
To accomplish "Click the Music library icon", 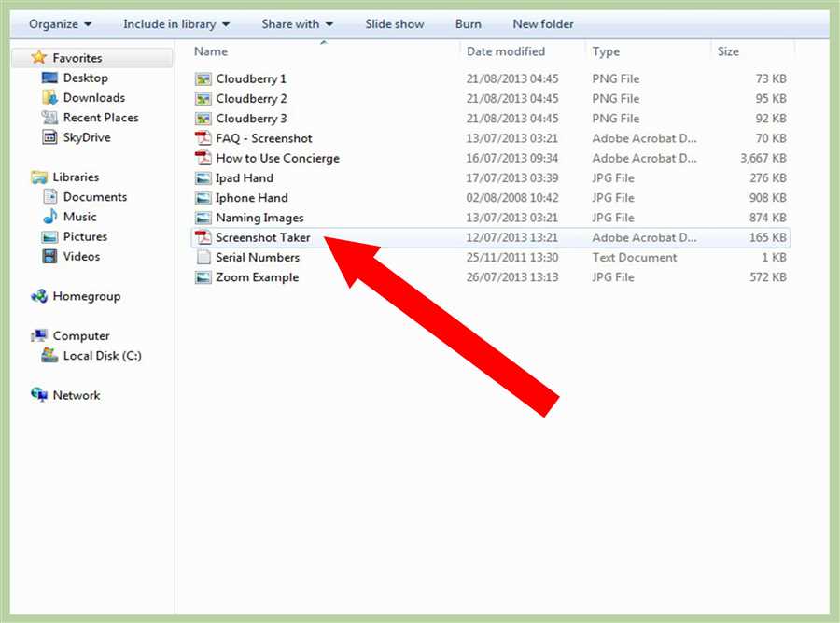I will (x=49, y=217).
